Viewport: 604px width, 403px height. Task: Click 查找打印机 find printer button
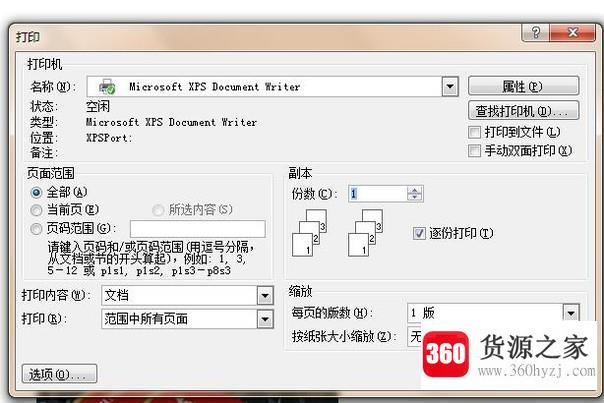point(523,111)
